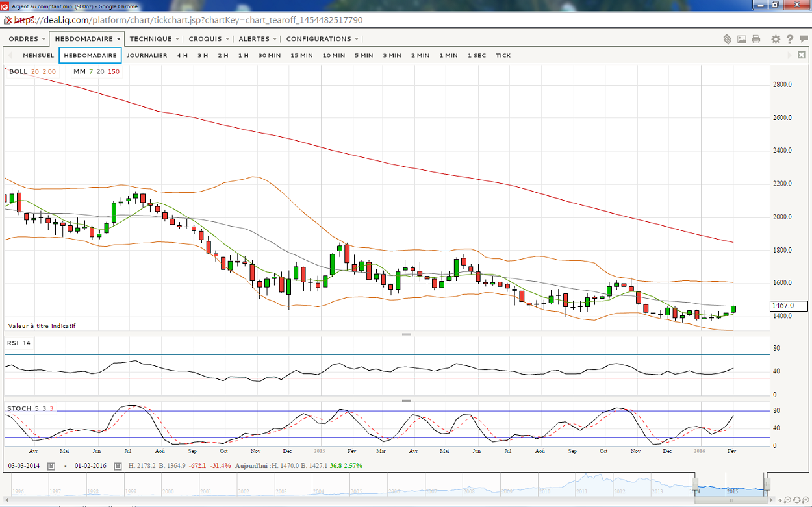This screenshot has width=812, height=507.
Task: Expand the CROQUIS drawing menu
Action: (x=209, y=39)
